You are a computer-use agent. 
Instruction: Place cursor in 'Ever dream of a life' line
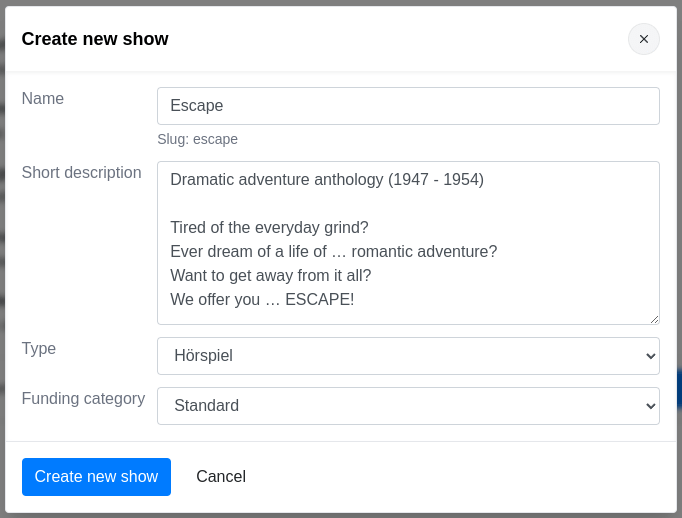333,252
